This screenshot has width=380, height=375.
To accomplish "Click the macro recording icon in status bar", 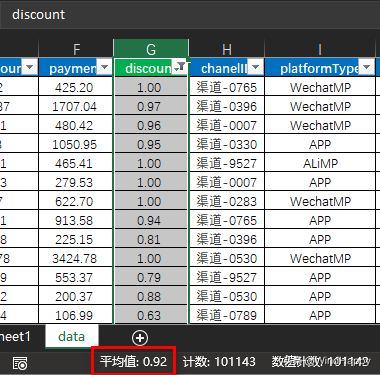I will 20,363.
